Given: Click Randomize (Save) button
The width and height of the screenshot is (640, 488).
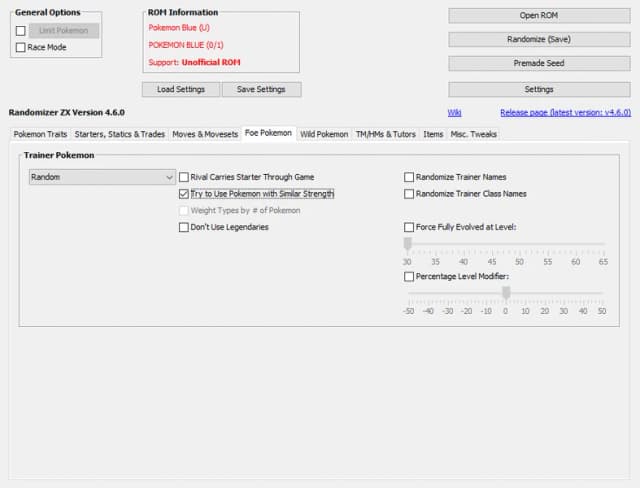Looking at the screenshot, I should (x=539, y=40).
